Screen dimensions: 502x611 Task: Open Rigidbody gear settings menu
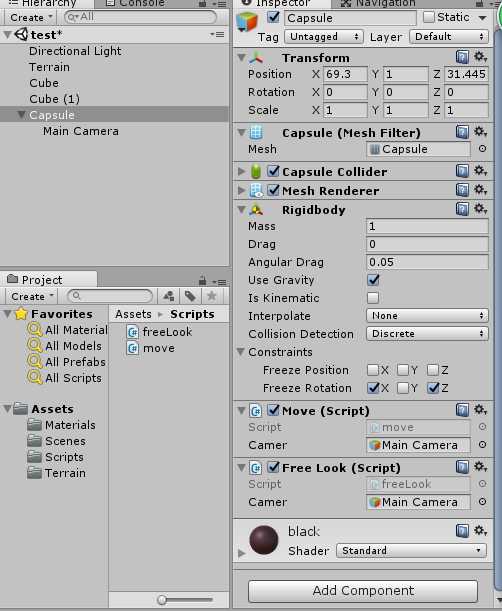tap(480, 209)
